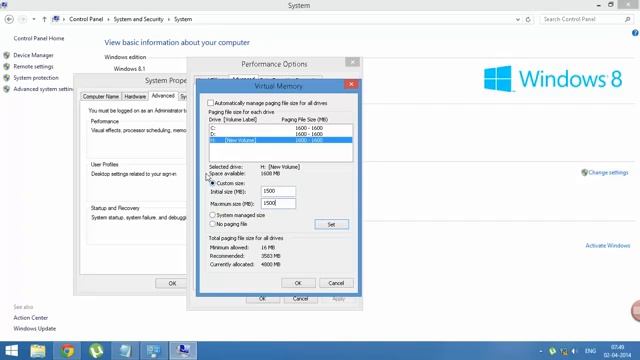Open Control Panel breadcrumb in address bar
640x360 pixels.
point(86,19)
